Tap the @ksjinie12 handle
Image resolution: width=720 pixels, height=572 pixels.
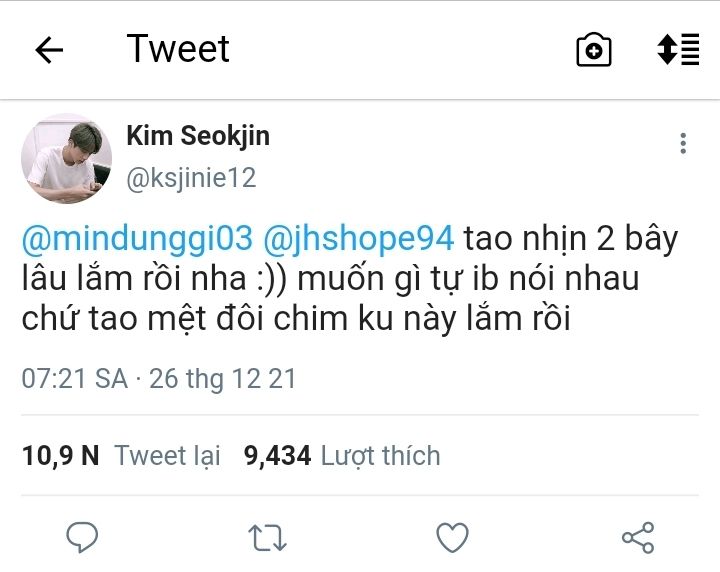tap(191, 178)
